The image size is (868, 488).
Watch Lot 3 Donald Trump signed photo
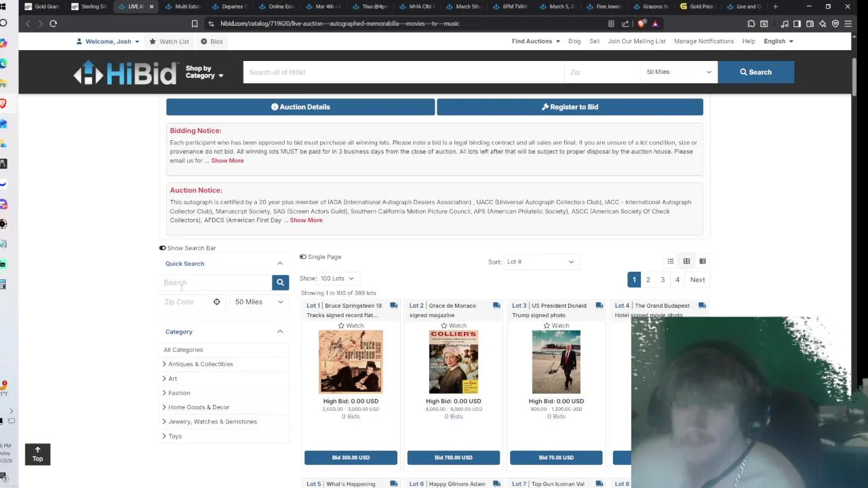point(556,326)
